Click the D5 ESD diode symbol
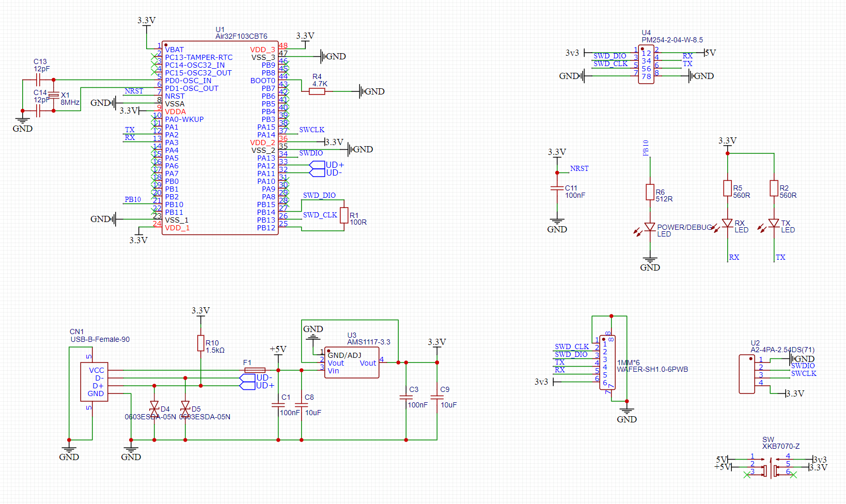Image resolution: width=846 pixels, height=504 pixels. click(185, 406)
